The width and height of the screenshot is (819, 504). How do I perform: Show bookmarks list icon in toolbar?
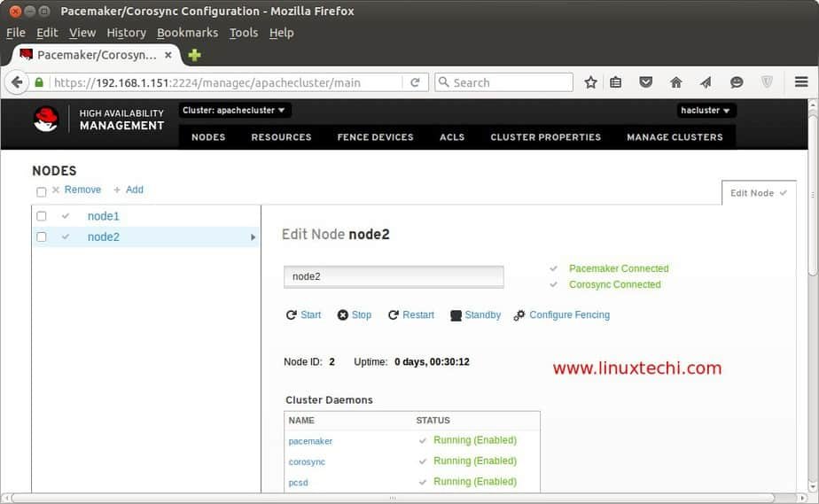[616, 82]
